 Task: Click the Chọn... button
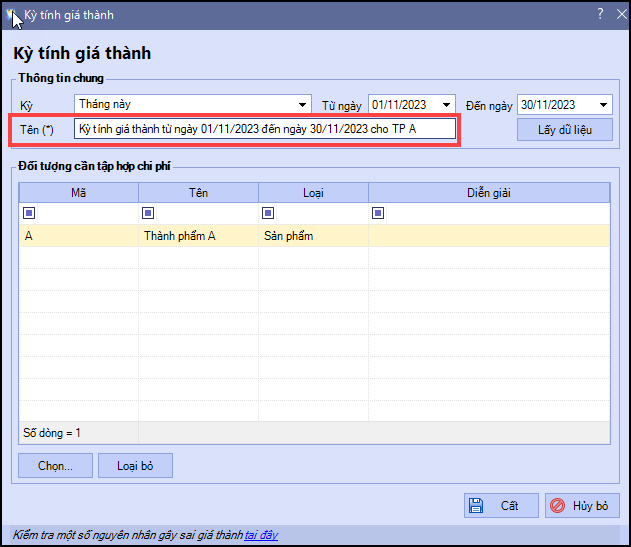[x=55, y=465]
